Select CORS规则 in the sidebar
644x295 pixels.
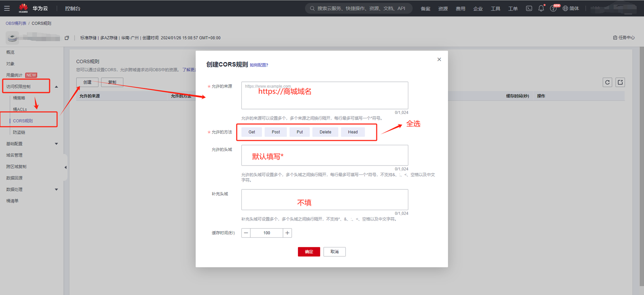(x=23, y=121)
